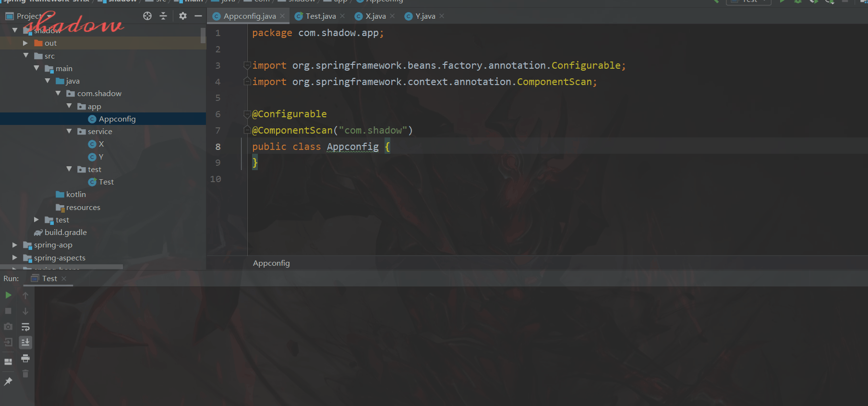868x406 pixels.
Task: Collapse the java folder
Action: [x=48, y=81]
